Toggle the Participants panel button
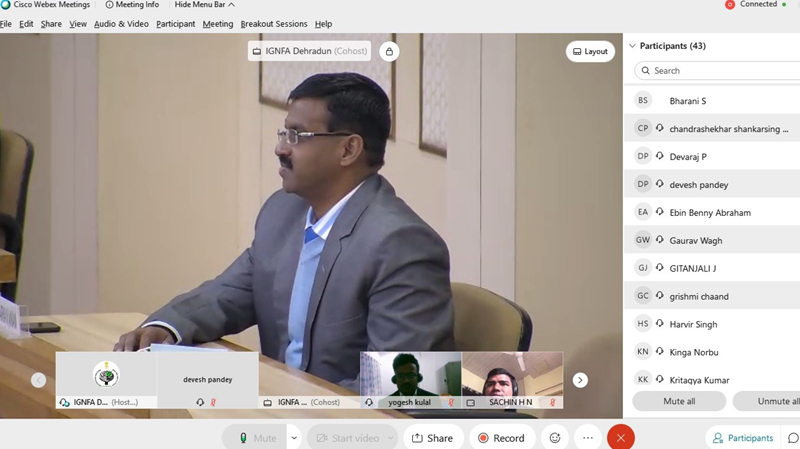 pos(741,438)
